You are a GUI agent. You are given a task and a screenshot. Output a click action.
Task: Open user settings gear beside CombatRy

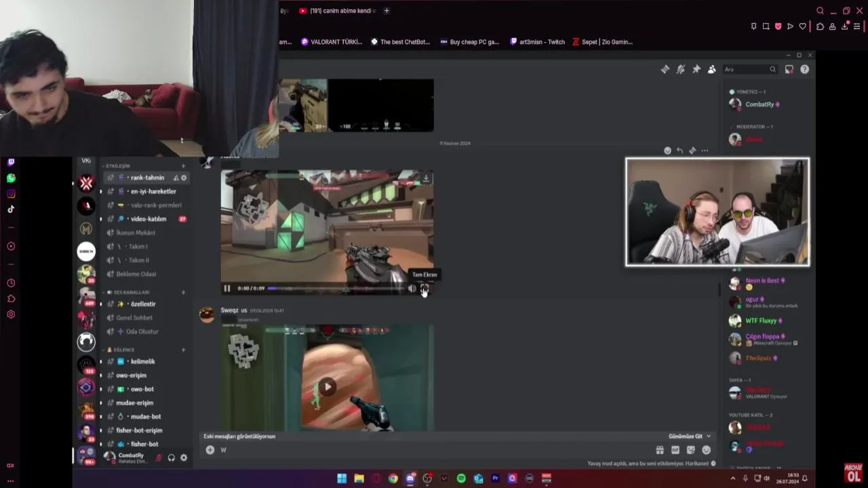pos(183,457)
